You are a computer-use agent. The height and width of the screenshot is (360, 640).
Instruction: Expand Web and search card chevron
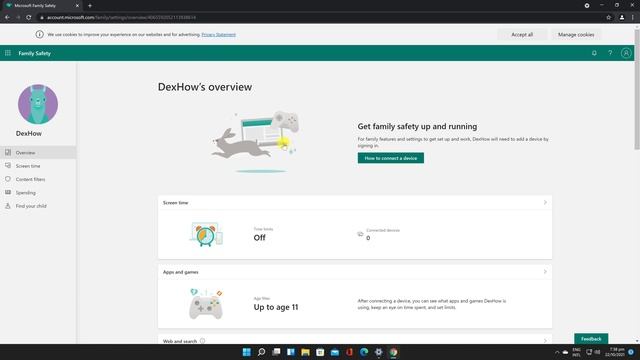(x=545, y=341)
